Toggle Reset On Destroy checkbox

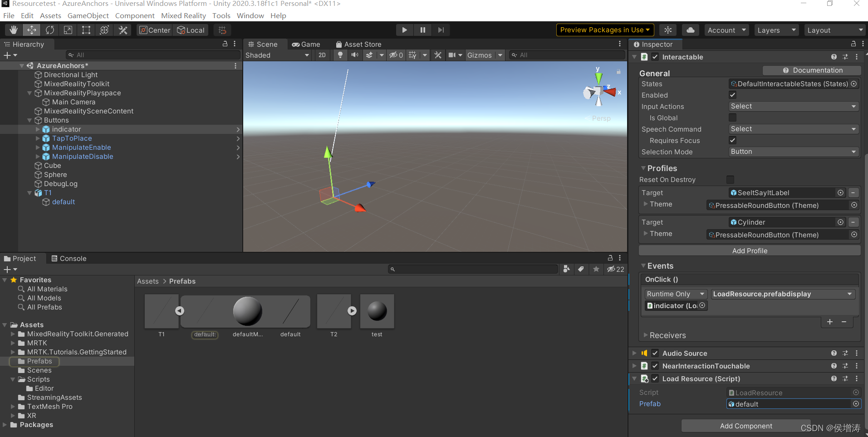[730, 180]
